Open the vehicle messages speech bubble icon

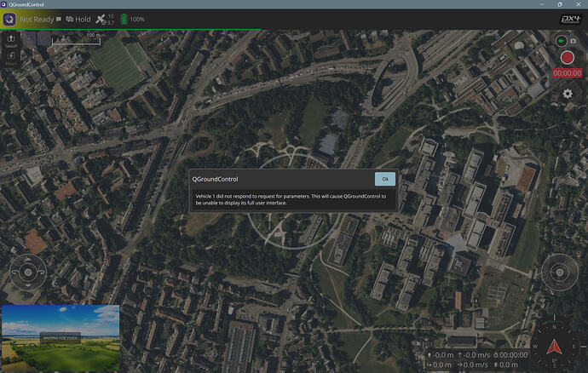coord(59,19)
